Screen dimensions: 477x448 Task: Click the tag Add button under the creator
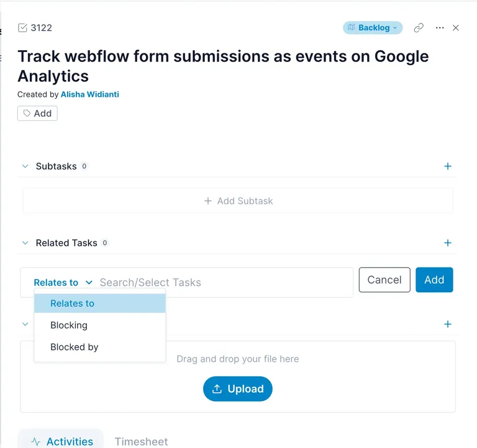[37, 113]
